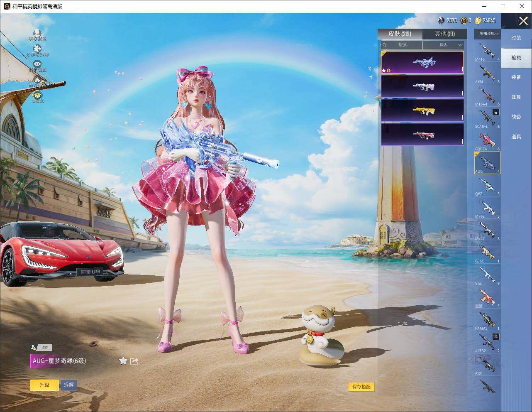
Task: Select the ACE32 rifle icon
Action: tap(487, 342)
